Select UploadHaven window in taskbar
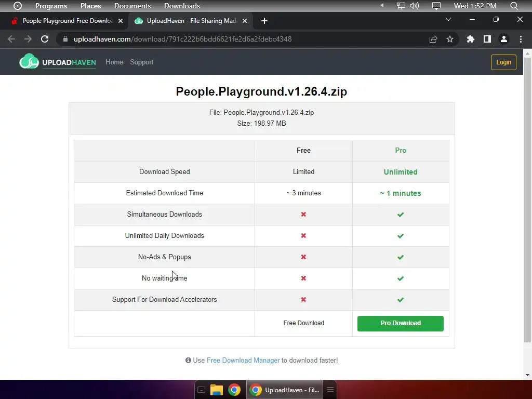The image size is (532, 399). click(x=285, y=390)
